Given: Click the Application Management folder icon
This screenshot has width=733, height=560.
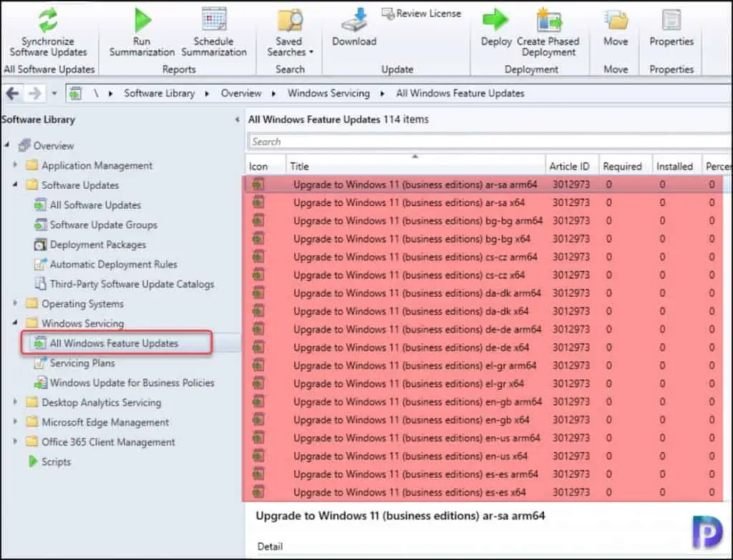Looking at the screenshot, I should pyautogui.click(x=31, y=165).
